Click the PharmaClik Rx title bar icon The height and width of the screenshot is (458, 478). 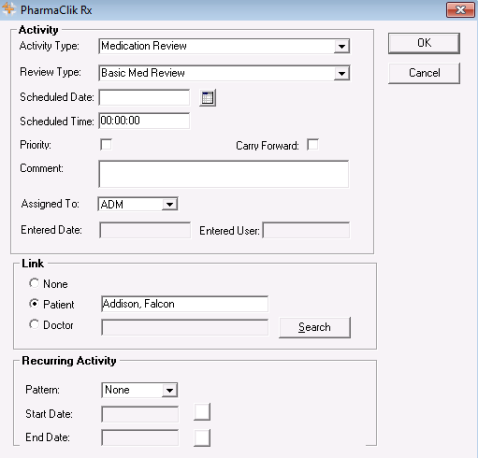click(x=9, y=9)
